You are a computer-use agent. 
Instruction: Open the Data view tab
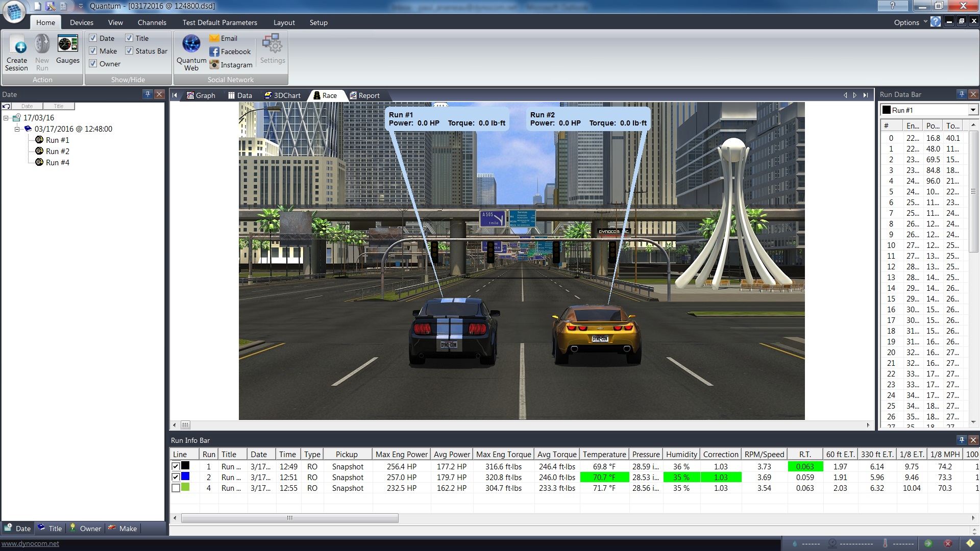tap(240, 95)
